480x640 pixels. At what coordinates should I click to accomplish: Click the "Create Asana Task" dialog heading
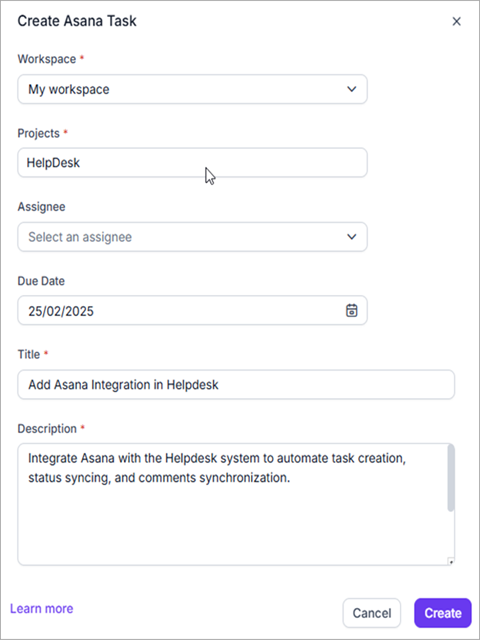click(x=77, y=21)
